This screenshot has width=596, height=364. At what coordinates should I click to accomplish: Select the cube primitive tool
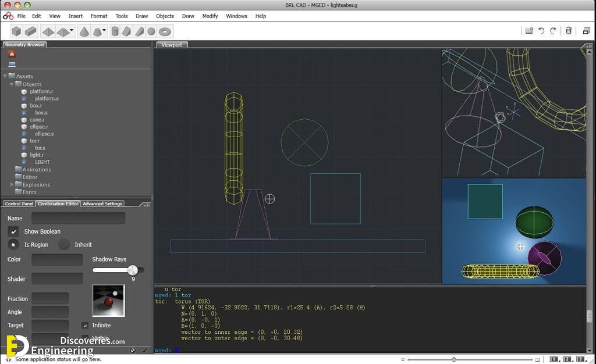coord(16,31)
